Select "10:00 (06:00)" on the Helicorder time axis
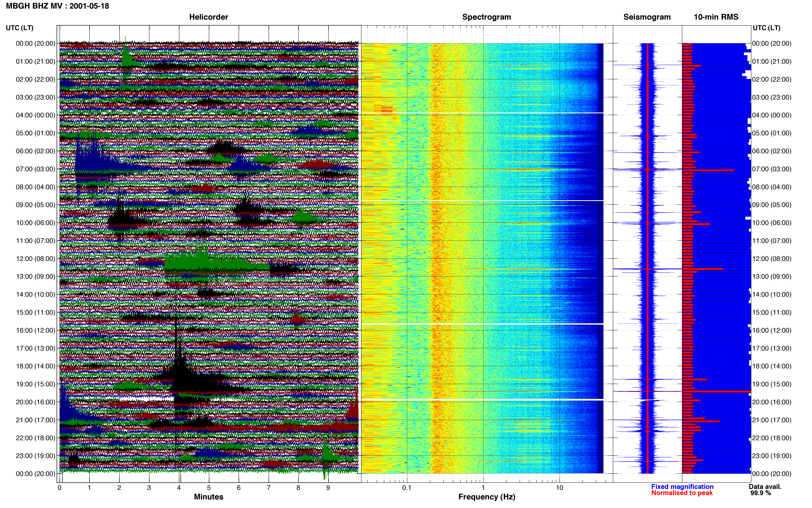 (x=36, y=223)
